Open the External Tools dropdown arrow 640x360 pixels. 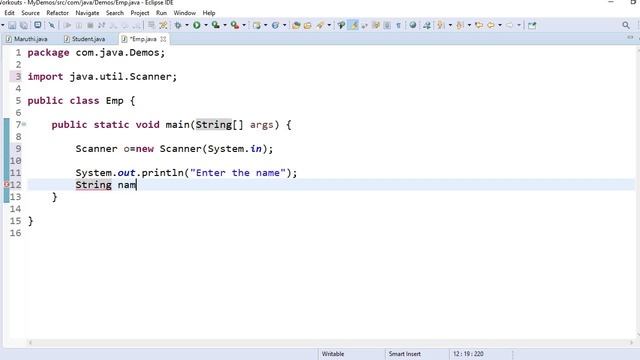244,25
